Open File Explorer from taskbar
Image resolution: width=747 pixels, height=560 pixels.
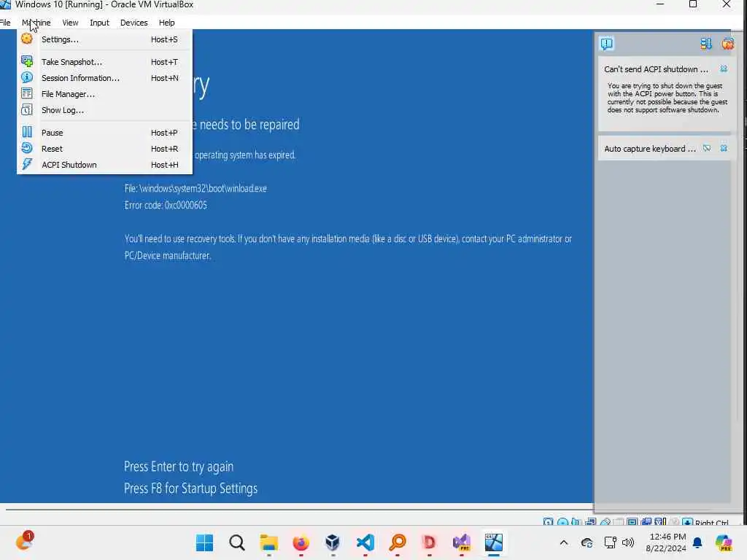(x=268, y=542)
